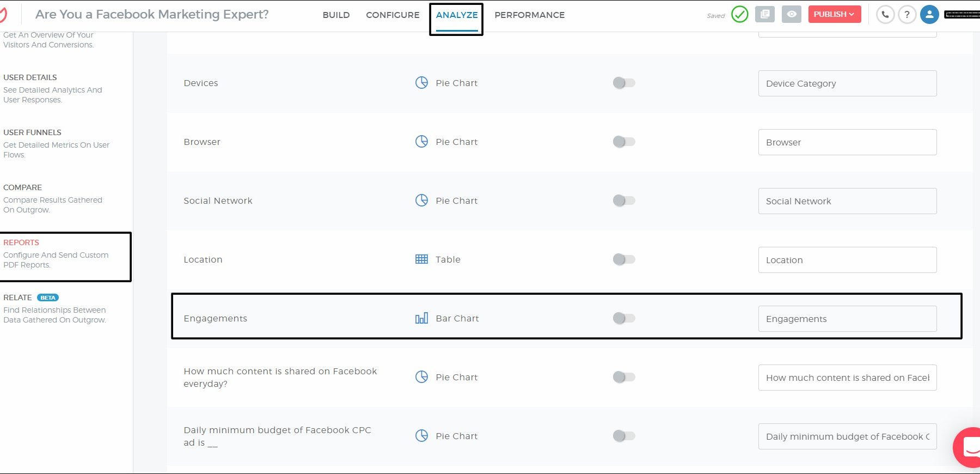Image resolution: width=980 pixels, height=474 pixels.
Task: Click the phone call icon
Action: (x=885, y=15)
